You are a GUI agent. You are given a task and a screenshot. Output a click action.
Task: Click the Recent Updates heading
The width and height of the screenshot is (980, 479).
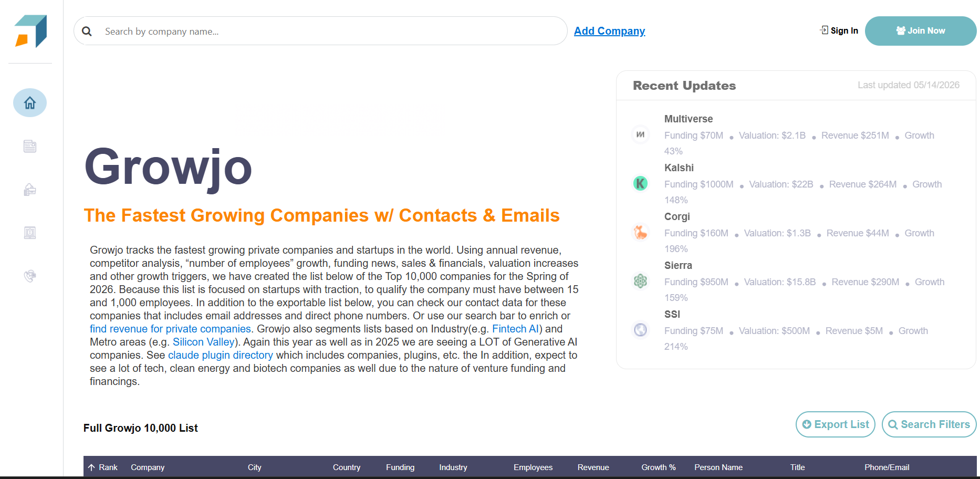(684, 86)
